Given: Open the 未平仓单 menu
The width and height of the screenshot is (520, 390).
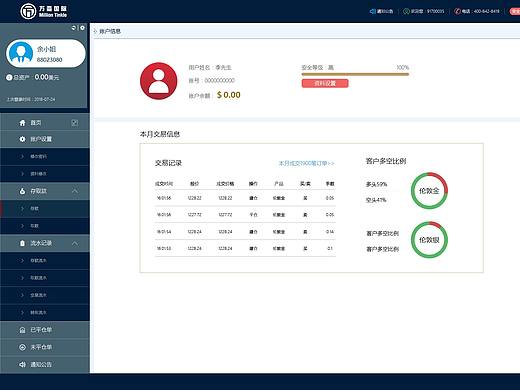Looking at the screenshot, I should pos(45,347).
